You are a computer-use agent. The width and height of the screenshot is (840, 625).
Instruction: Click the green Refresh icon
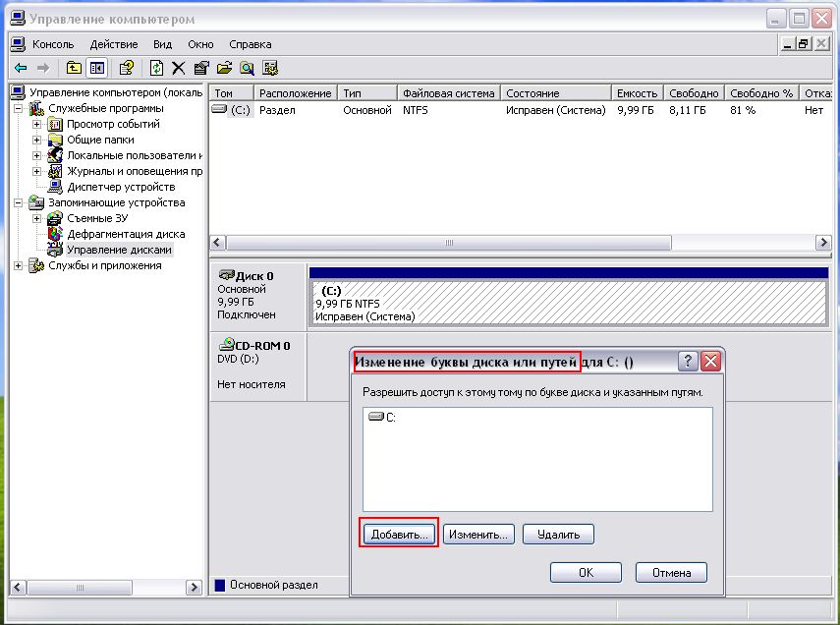pyautogui.click(x=156, y=68)
